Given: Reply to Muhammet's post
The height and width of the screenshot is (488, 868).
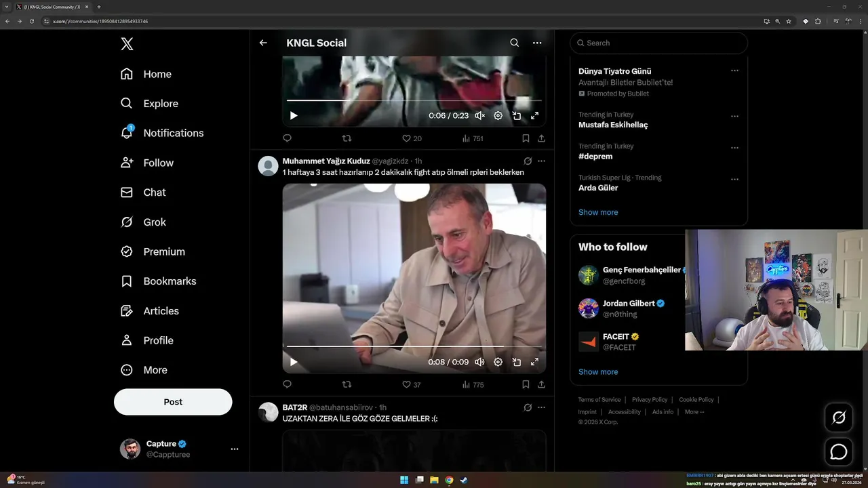Looking at the screenshot, I should click(287, 384).
